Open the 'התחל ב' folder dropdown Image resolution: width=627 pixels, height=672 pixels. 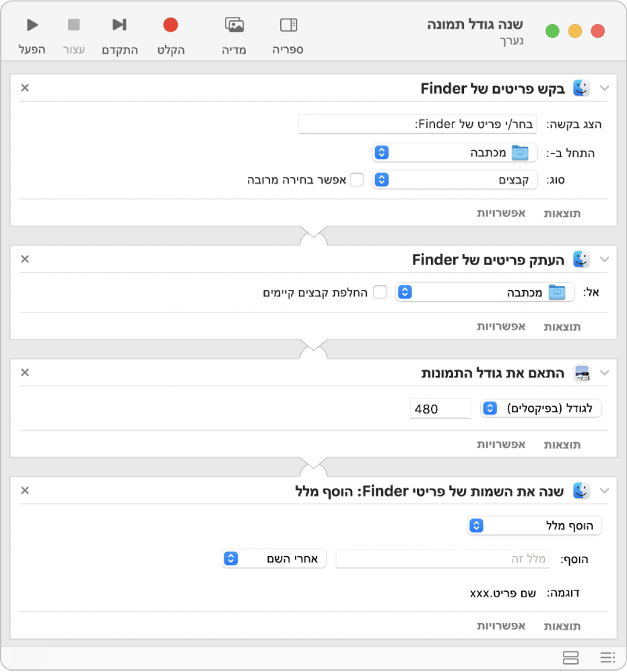455,153
